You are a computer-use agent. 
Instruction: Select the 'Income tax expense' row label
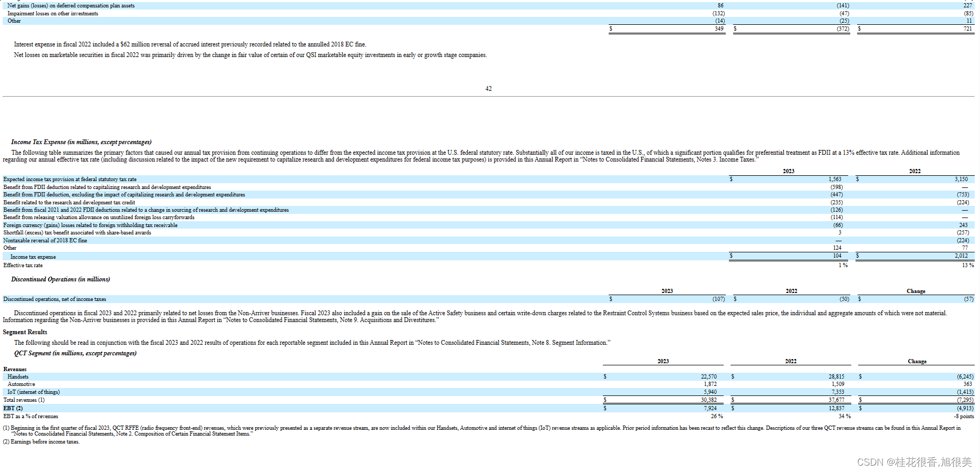(33, 257)
